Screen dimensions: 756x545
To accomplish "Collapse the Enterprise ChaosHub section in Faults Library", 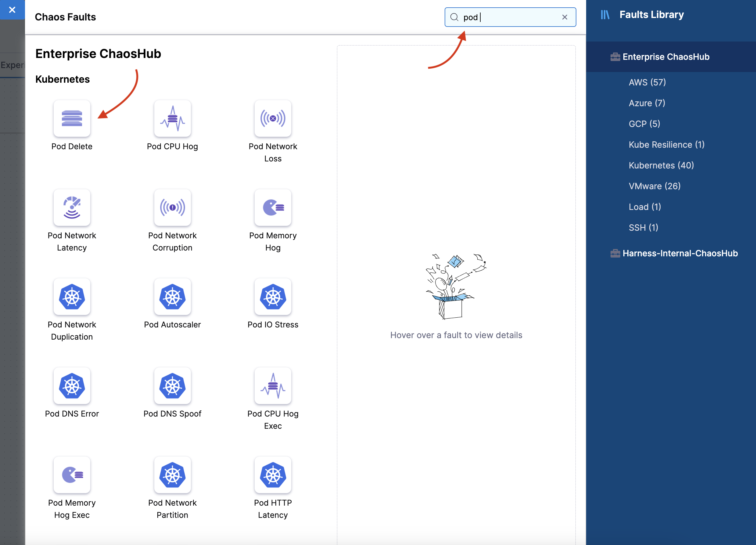I will tap(671, 57).
